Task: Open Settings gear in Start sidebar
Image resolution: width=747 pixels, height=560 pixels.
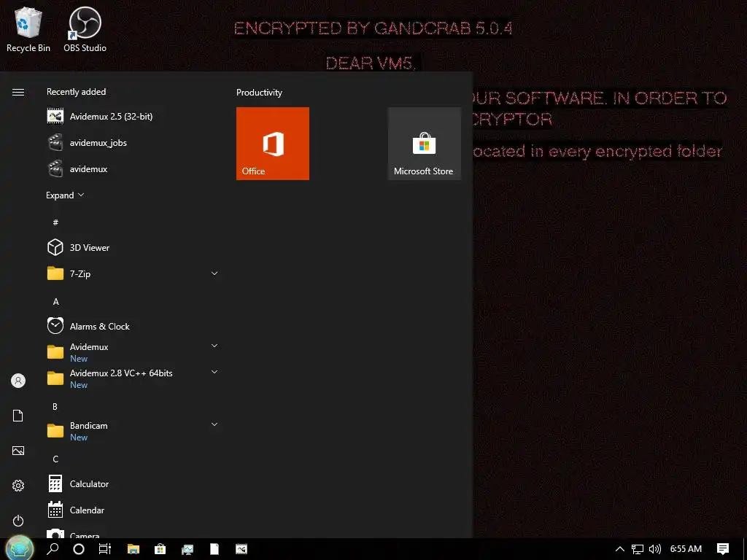Action: pos(18,485)
